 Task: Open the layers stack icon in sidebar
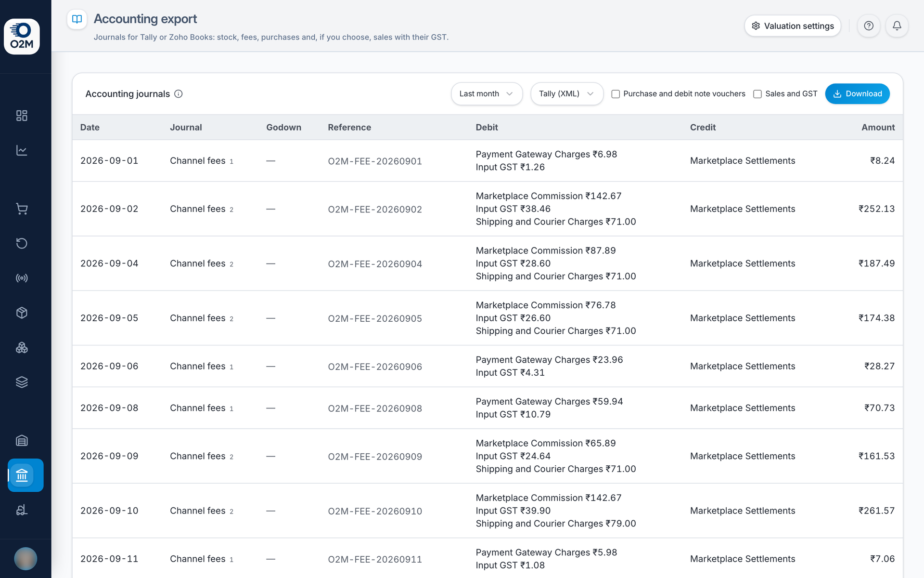click(22, 382)
